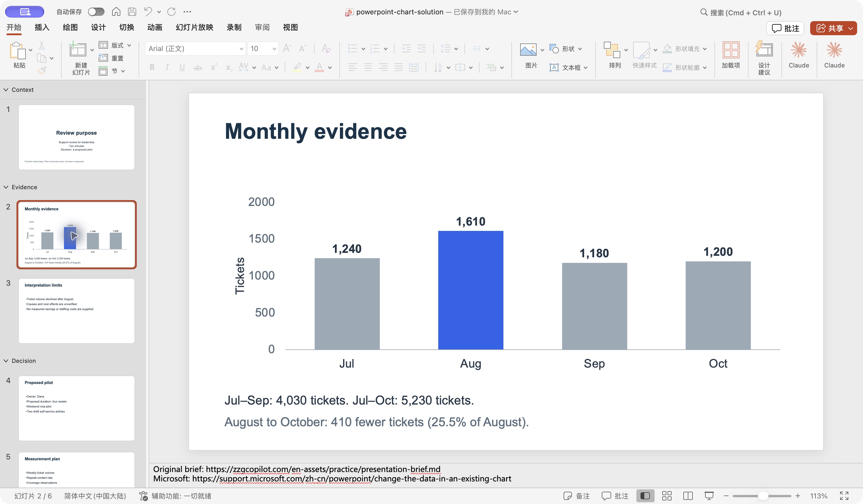Click the search field 搜索

tap(740, 13)
